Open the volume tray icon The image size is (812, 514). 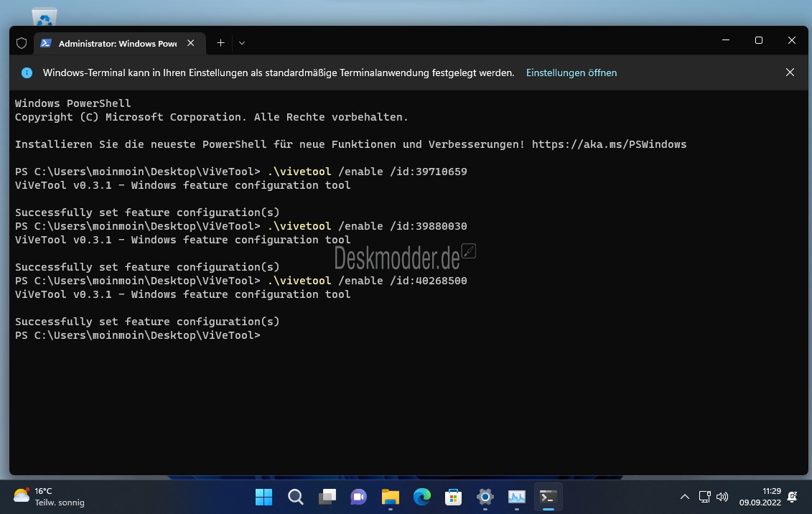[x=722, y=497]
